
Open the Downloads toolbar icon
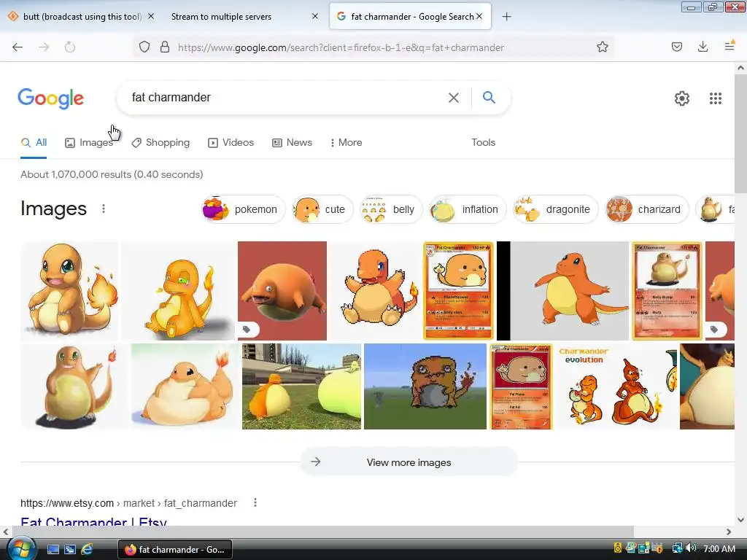[703, 47]
